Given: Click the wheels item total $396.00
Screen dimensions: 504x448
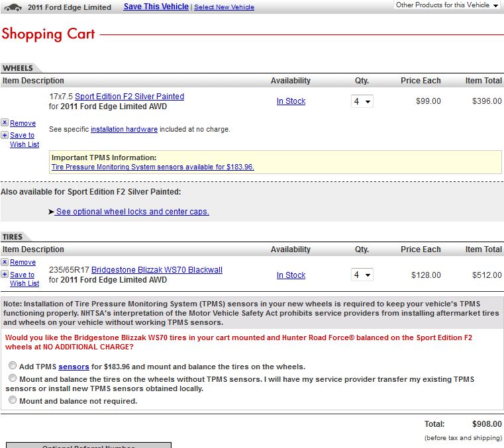Looking at the screenshot, I should click(x=487, y=101).
